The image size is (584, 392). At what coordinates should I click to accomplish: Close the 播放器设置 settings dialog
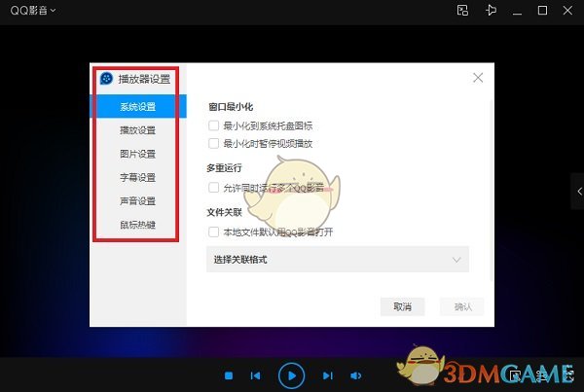coord(478,78)
